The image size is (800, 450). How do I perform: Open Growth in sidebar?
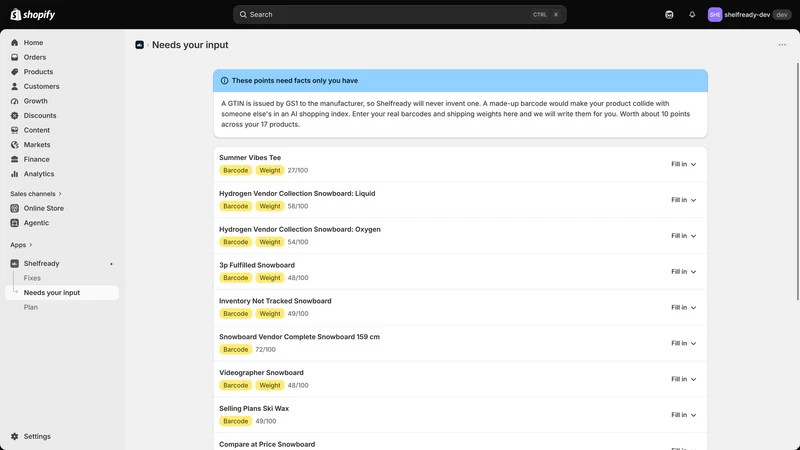coord(35,101)
